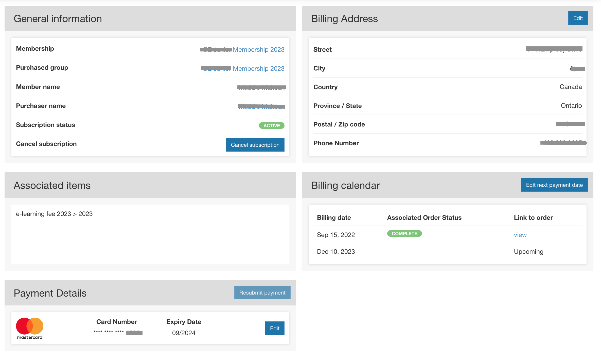Click the Province value Ontario
This screenshot has height=364, width=601.
click(571, 106)
